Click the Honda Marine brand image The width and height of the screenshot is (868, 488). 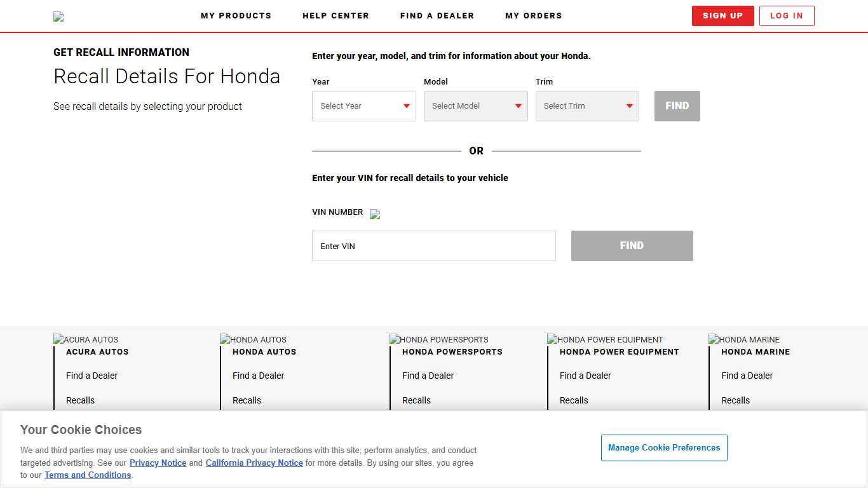[743, 339]
